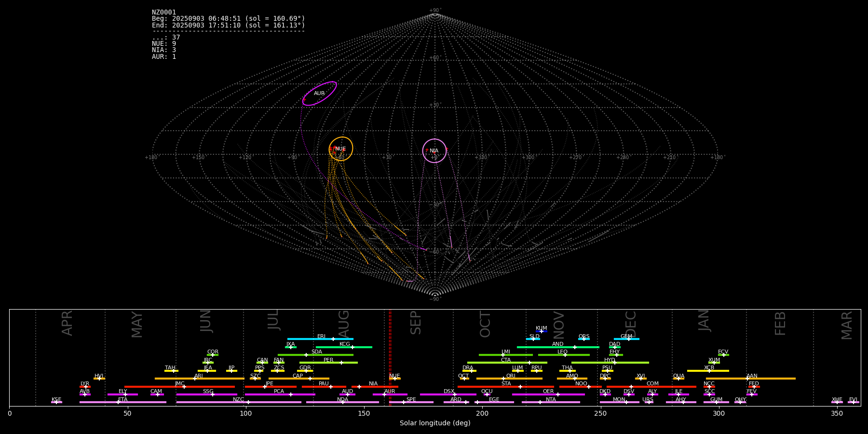Screen dimensions: 868x434
Task: Select the MON shower bar in timeline
Action: [619, 402]
